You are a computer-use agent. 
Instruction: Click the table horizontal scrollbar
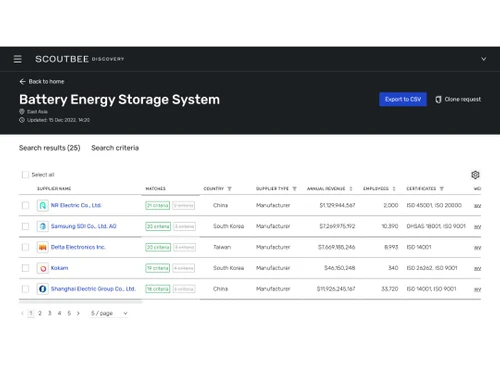81,301
